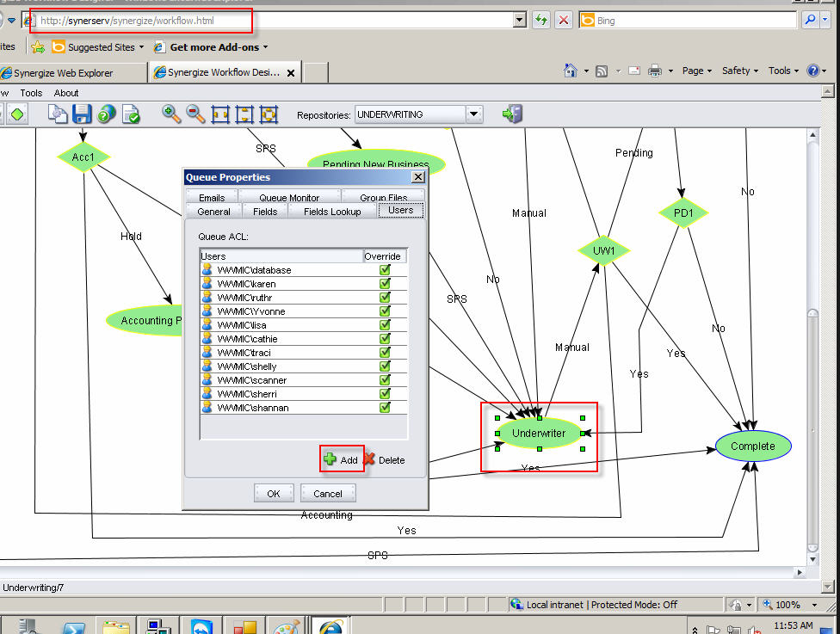Open the designer's About menu
The image size is (840, 634).
(x=66, y=93)
